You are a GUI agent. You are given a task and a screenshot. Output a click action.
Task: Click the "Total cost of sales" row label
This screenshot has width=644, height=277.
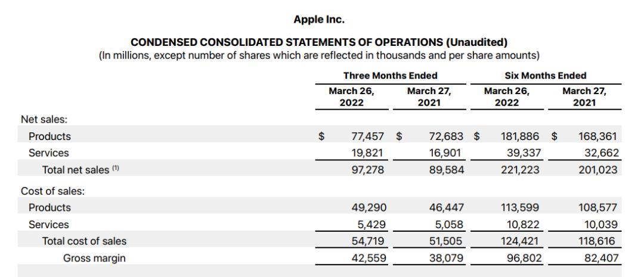coord(84,241)
